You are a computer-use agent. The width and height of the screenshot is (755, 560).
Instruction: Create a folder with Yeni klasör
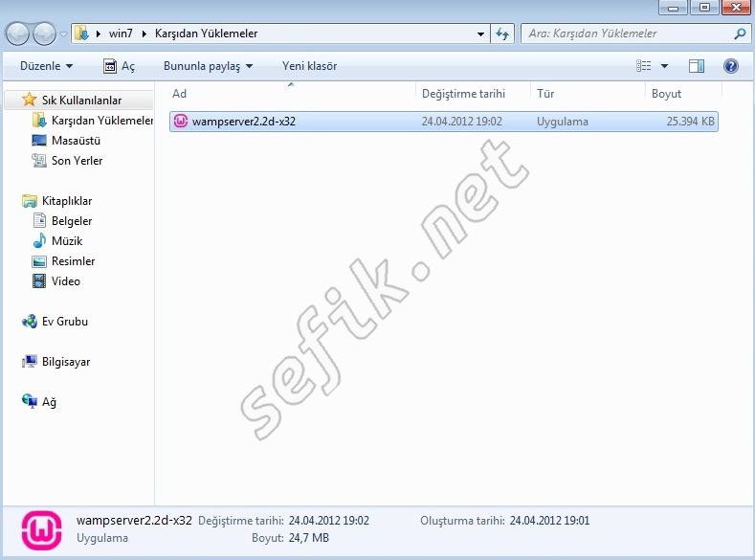310,66
